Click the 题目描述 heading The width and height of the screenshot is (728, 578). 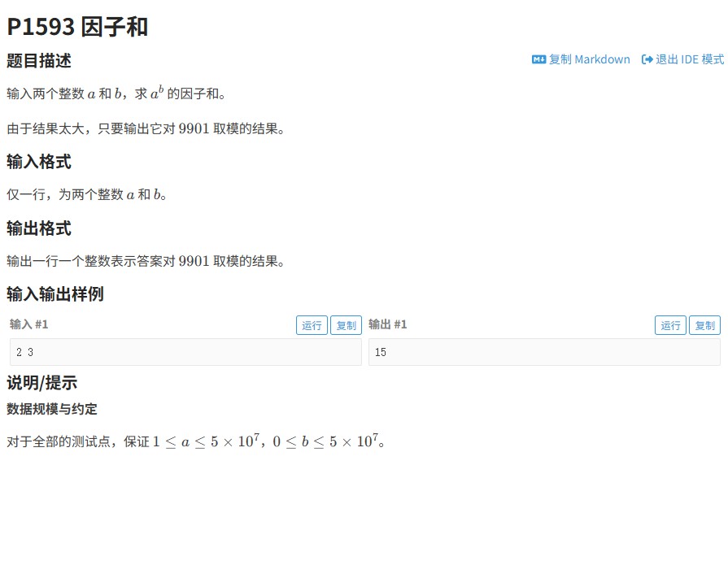tap(39, 61)
